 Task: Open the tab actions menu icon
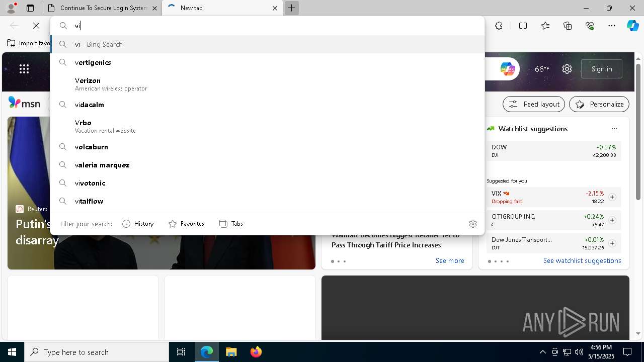tap(30, 8)
